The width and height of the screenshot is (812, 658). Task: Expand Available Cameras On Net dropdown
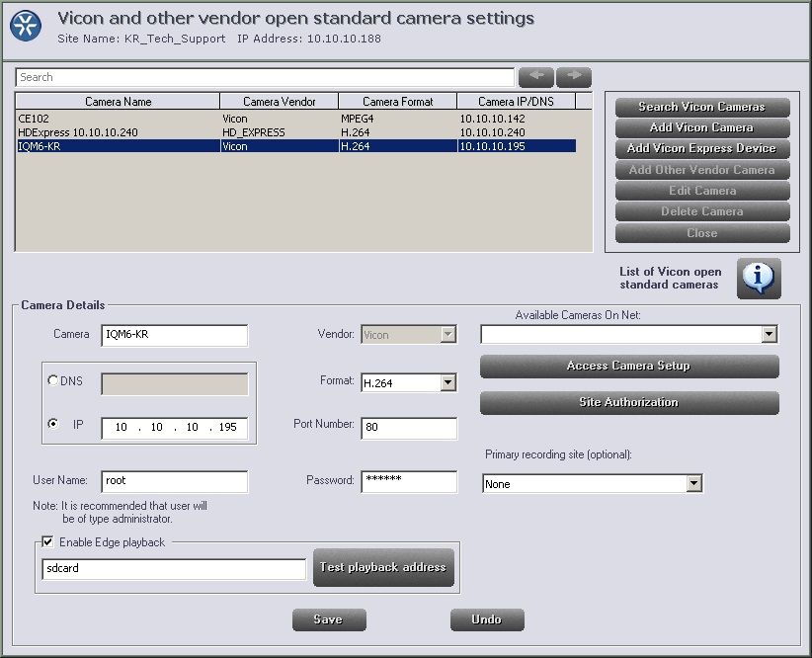(769, 335)
